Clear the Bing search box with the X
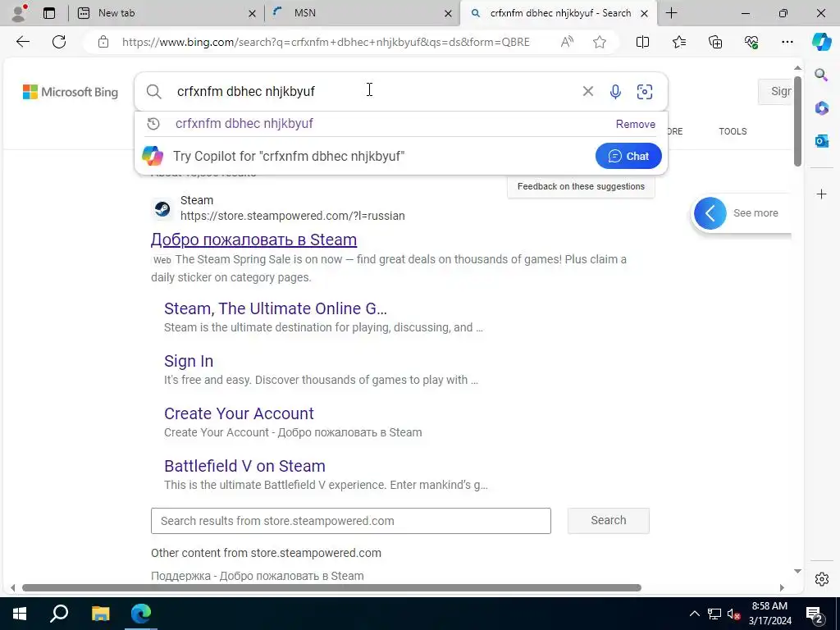 (x=587, y=91)
